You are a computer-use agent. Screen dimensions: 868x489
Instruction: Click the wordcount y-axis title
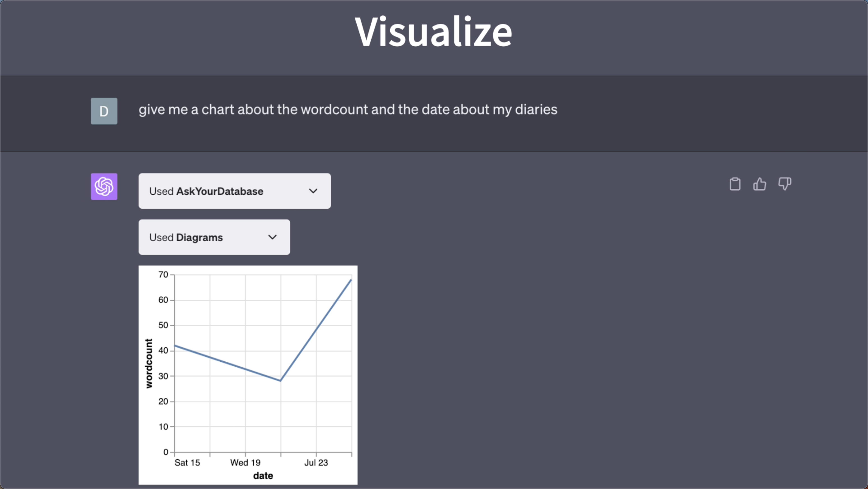148,363
